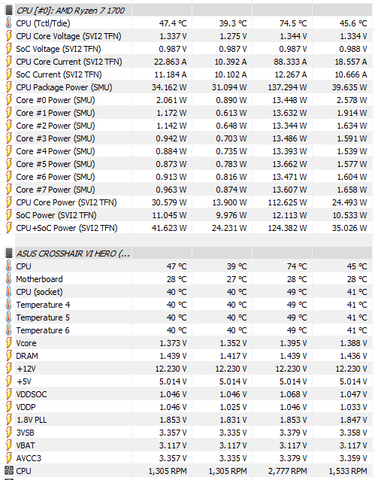Image resolution: width=375 pixels, height=480 pixels.
Task: Click the thermometer icon beside Temperature 5
Action: (9, 317)
